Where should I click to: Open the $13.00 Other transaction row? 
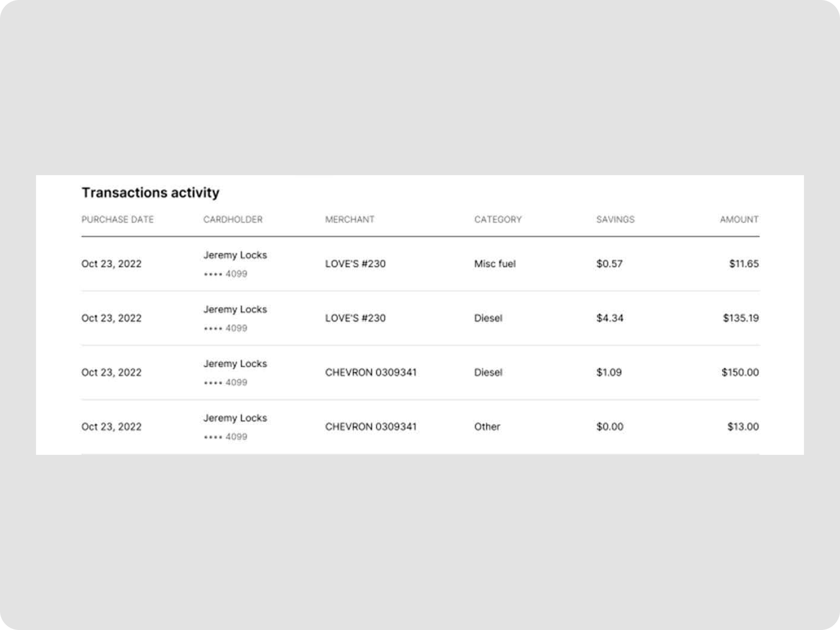click(742, 427)
